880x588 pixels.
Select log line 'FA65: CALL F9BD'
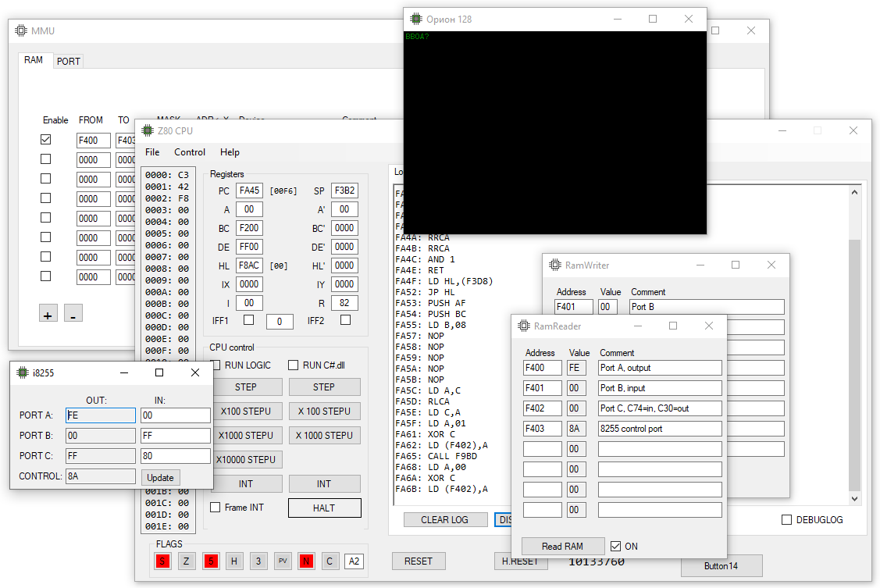pos(436,456)
